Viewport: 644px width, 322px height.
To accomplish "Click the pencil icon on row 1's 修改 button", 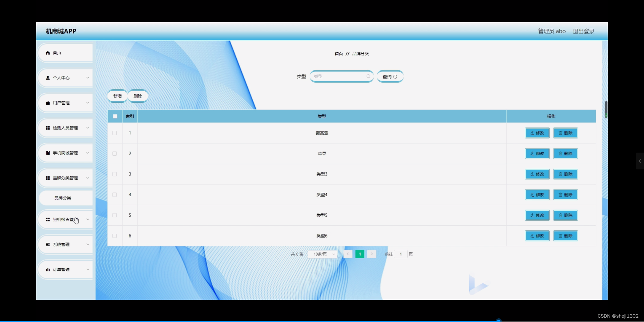I will [x=532, y=133].
